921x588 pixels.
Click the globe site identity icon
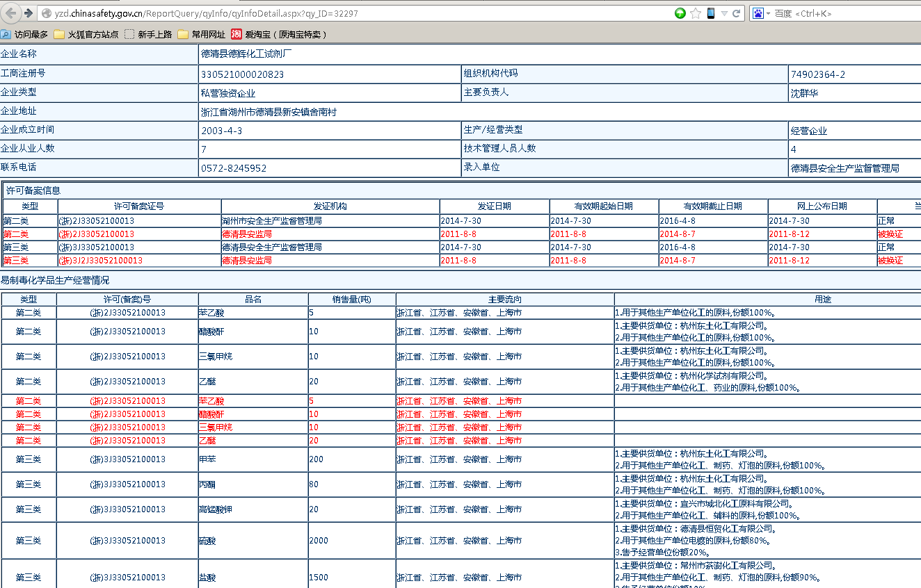pyautogui.click(x=47, y=13)
